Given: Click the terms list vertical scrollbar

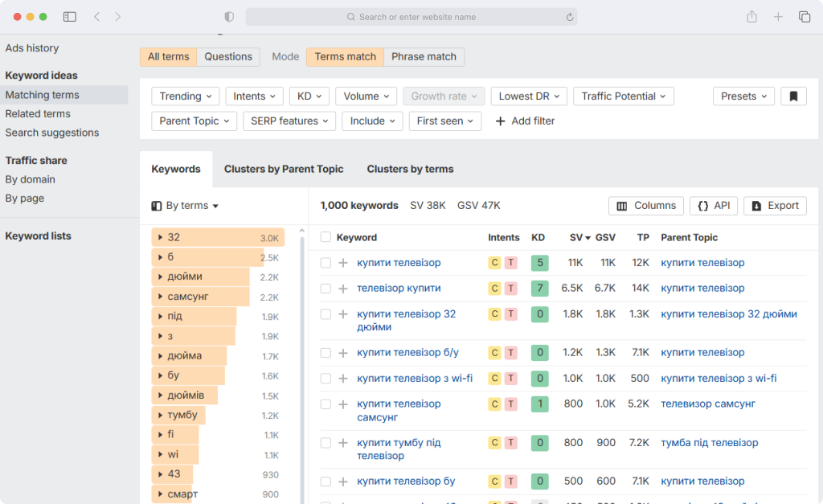Looking at the screenshot, I should [x=302, y=367].
